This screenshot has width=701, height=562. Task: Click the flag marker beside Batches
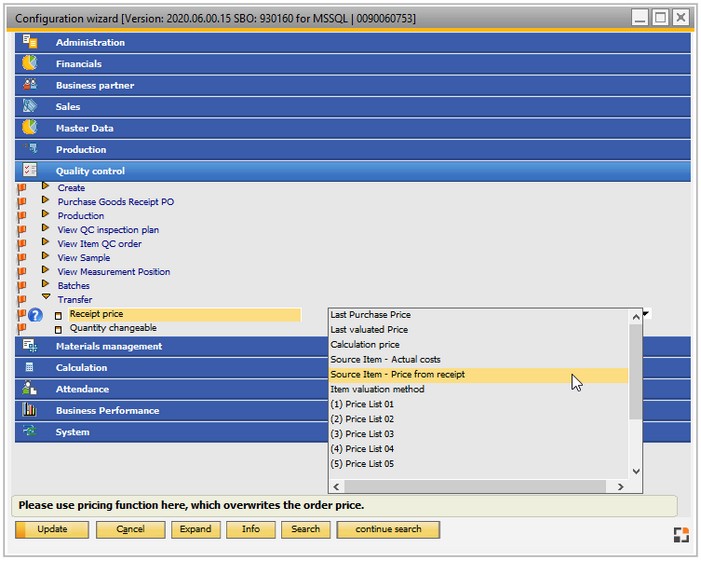pyautogui.click(x=21, y=286)
